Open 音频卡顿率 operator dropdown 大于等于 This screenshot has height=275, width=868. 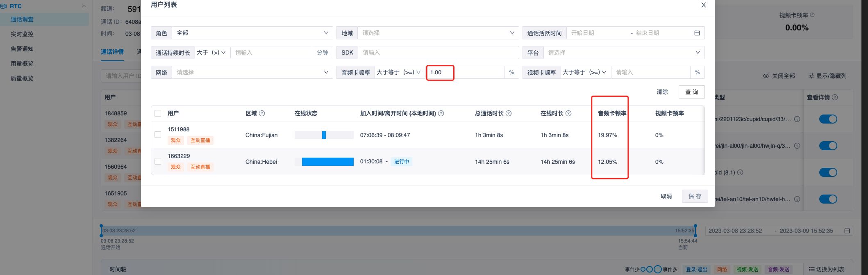pyautogui.click(x=400, y=72)
